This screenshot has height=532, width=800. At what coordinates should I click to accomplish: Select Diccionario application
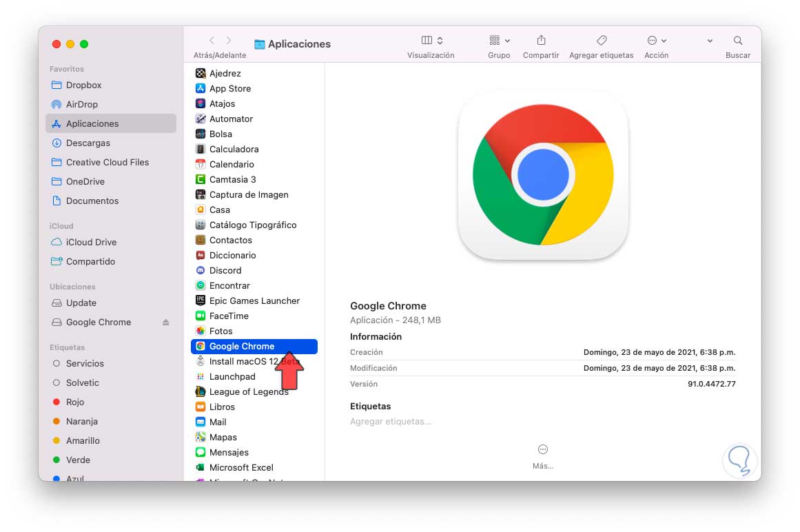254,256
